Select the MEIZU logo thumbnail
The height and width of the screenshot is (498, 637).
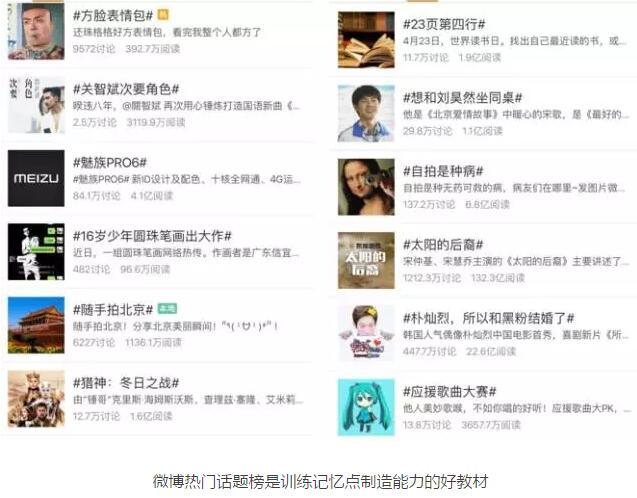pyautogui.click(x=36, y=178)
